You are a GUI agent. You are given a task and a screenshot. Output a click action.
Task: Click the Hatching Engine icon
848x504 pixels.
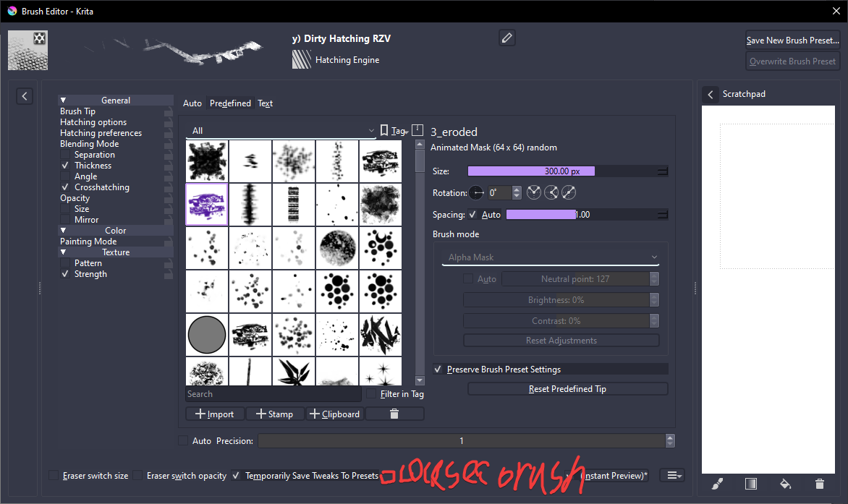(x=302, y=59)
